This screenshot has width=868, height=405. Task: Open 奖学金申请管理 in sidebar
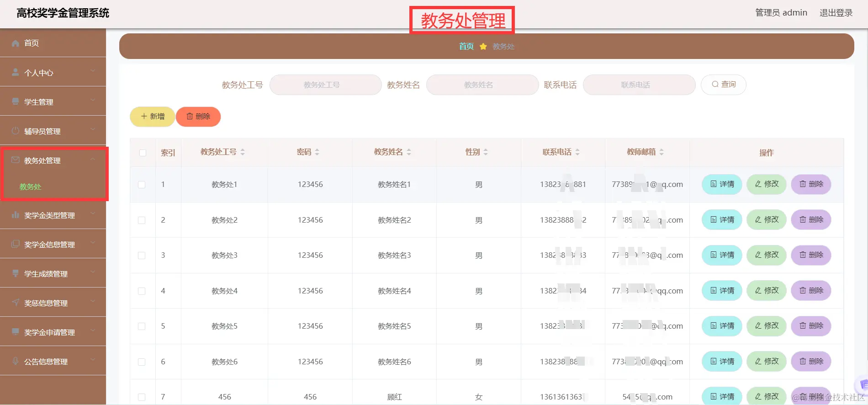[x=53, y=332]
